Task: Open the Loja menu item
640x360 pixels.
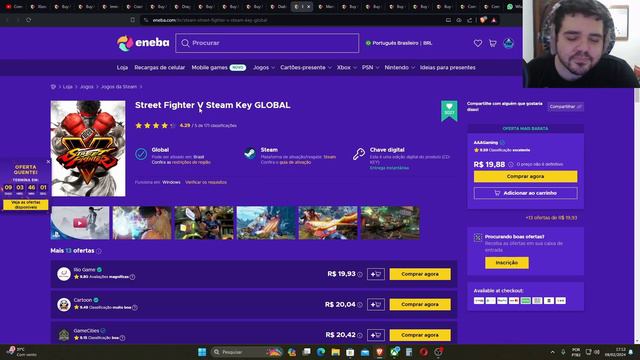Action: click(x=122, y=68)
